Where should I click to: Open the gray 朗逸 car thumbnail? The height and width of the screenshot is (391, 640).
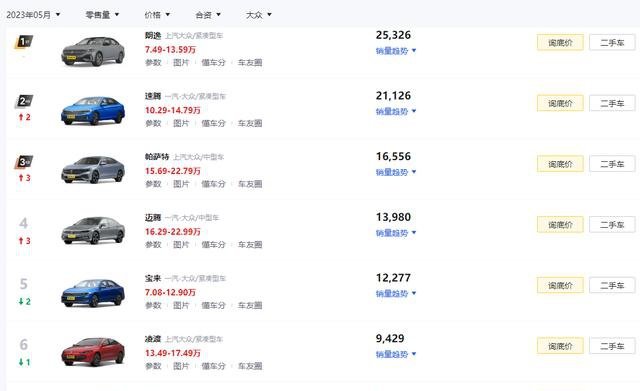tap(93, 51)
